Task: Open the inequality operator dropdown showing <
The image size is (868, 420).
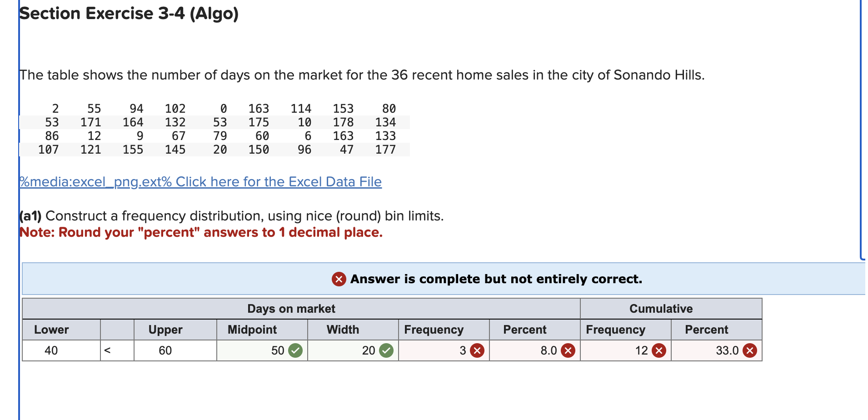Action: click(x=116, y=350)
